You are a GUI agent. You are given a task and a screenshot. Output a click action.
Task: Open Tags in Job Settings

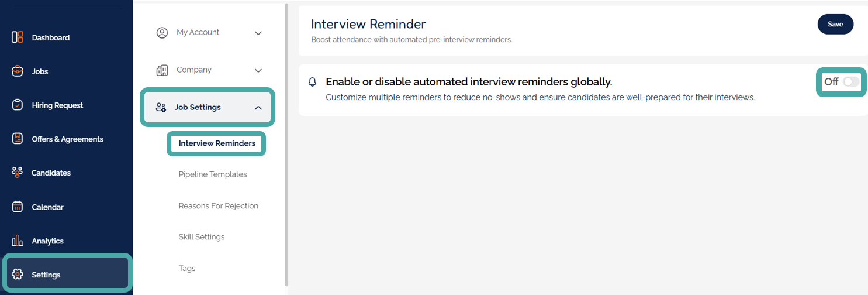coord(187,269)
